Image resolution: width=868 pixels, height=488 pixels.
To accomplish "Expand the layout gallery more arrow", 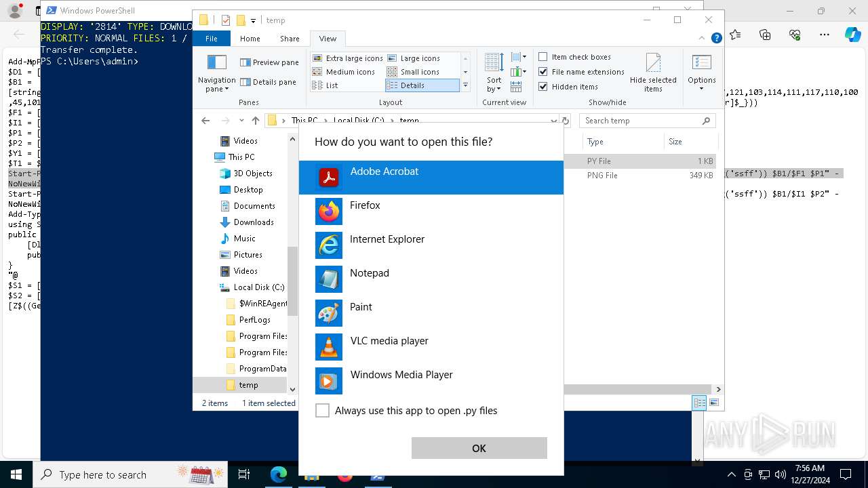I will 465,85.
